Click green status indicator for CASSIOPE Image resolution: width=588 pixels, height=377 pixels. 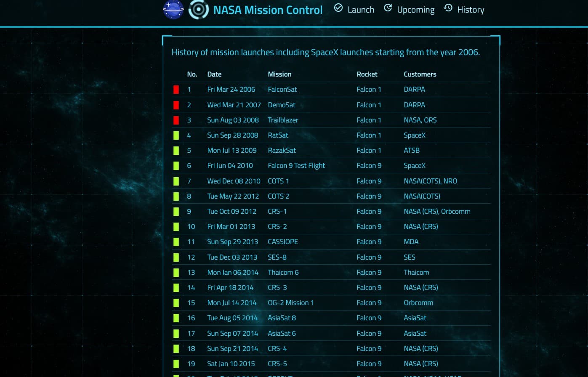pyautogui.click(x=176, y=242)
